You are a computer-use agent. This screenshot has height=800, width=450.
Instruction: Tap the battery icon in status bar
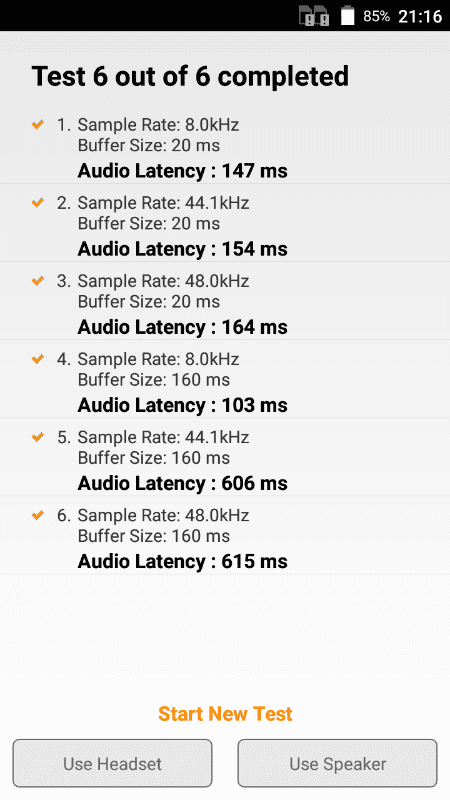[x=347, y=15]
